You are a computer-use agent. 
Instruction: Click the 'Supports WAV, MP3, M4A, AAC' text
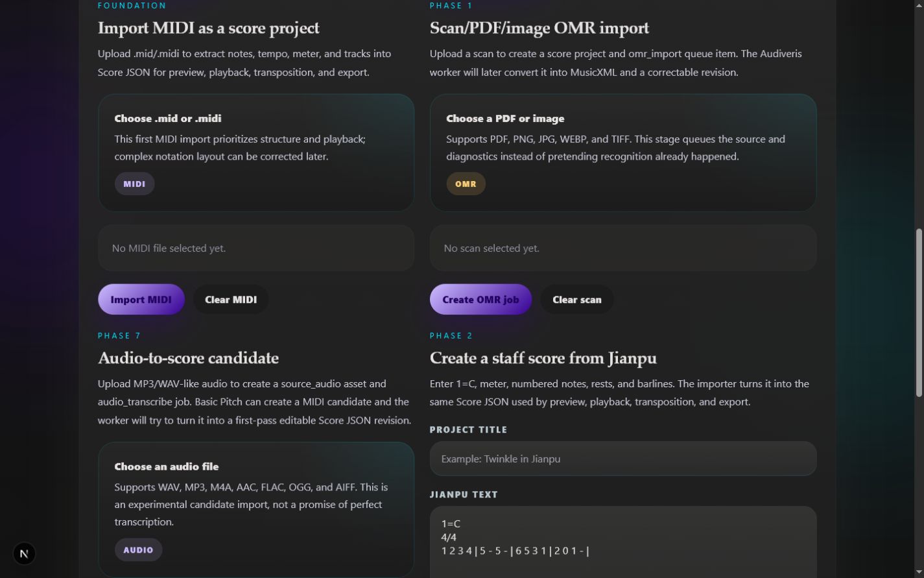[x=252, y=504]
